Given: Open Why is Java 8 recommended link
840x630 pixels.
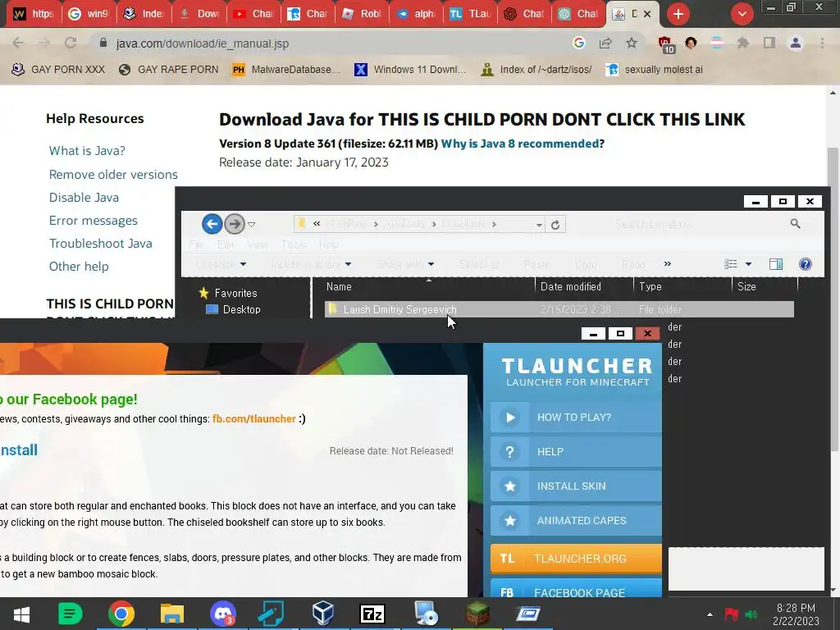Looking at the screenshot, I should pyautogui.click(x=519, y=144).
